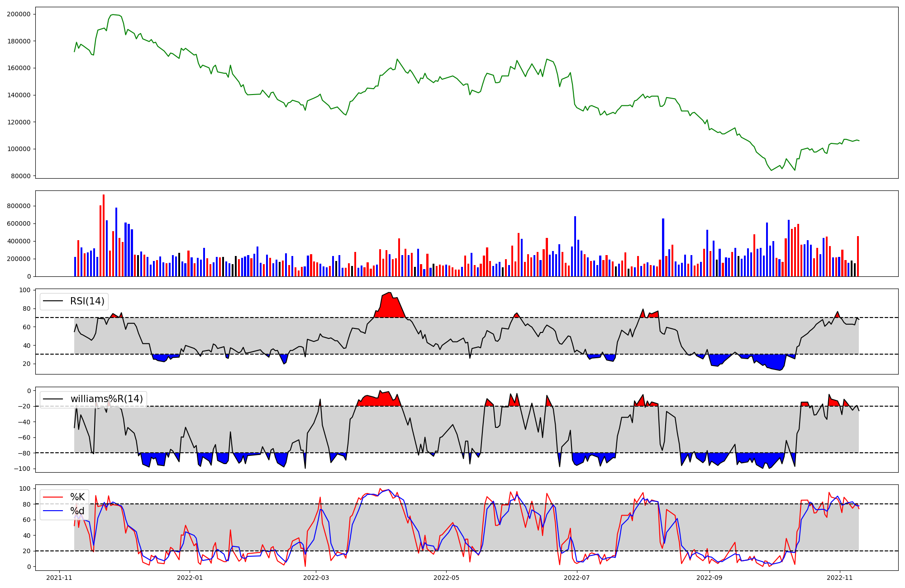Click the 140000 price axis tick label
This screenshot has width=905, height=588.
coord(19,95)
